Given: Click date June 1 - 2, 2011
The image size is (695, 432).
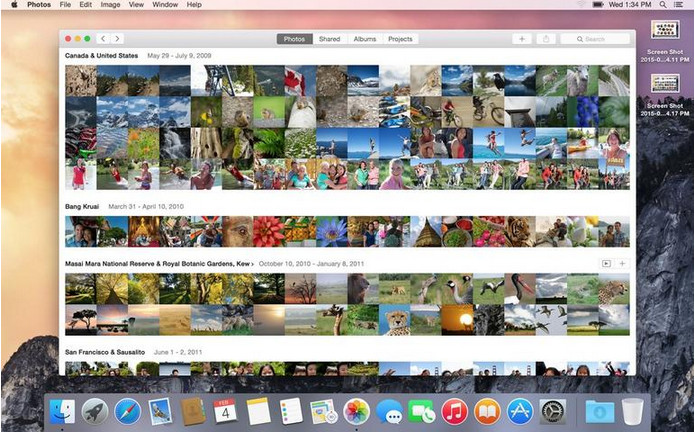Looking at the screenshot, I should pyautogui.click(x=178, y=352).
